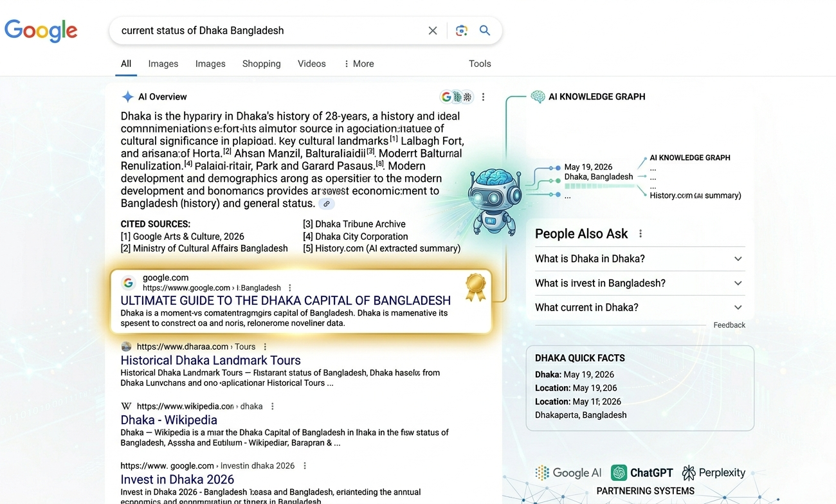Viewport: 836px width, 504px height.
Task: Switch to the second Images tab
Action: point(210,64)
